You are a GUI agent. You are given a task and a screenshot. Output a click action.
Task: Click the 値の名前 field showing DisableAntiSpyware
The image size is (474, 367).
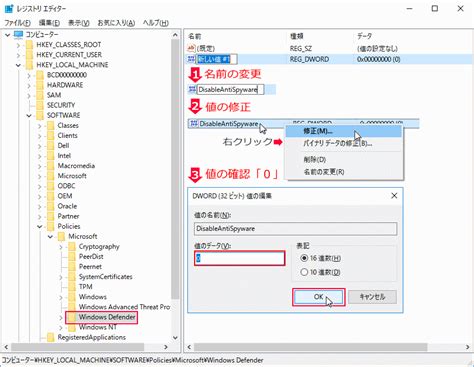coord(295,229)
